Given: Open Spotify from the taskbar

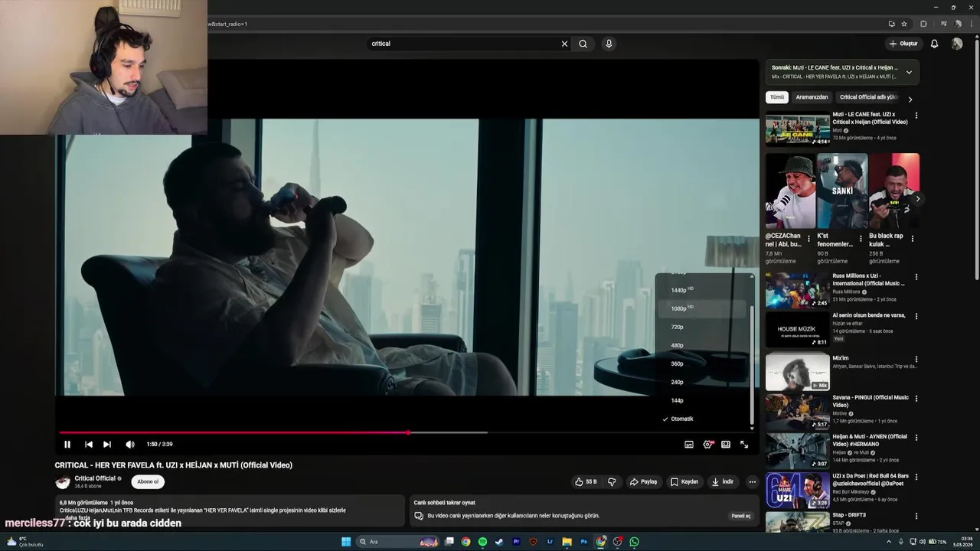Looking at the screenshot, I should coord(482,542).
